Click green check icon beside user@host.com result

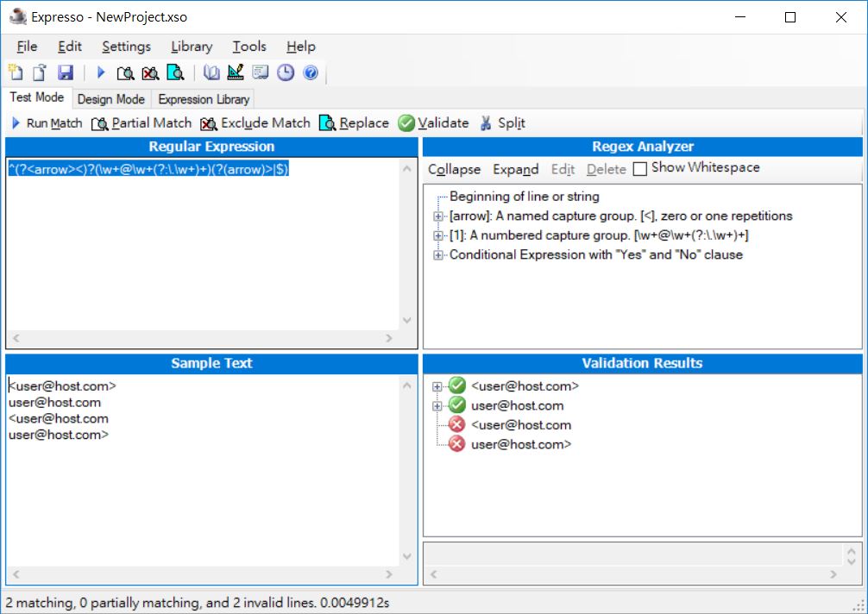coord(457,405)
